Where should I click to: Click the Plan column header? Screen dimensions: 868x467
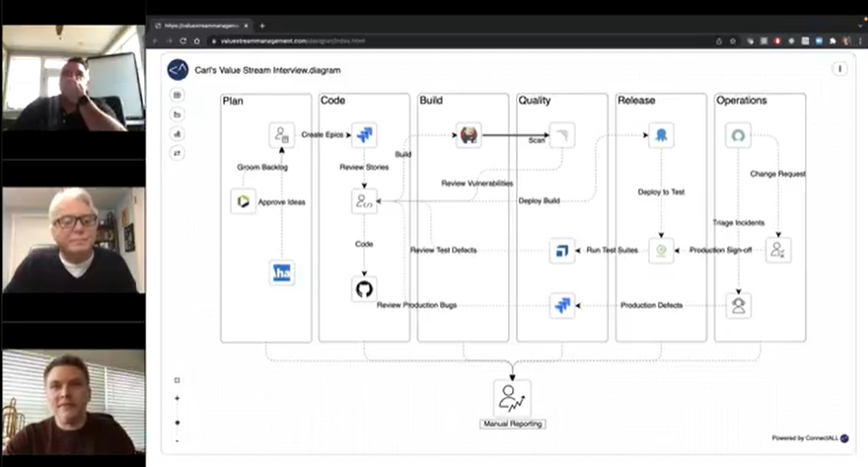click(233, 101)
